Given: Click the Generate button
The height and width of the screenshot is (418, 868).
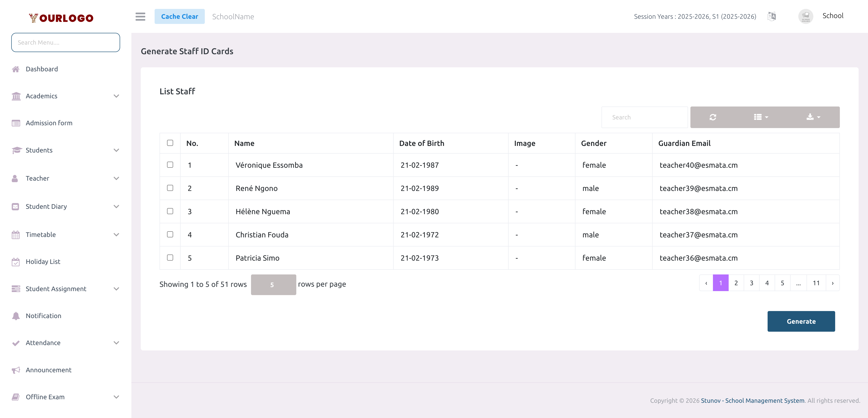Looking at the screenshot, I should (801, 321).
